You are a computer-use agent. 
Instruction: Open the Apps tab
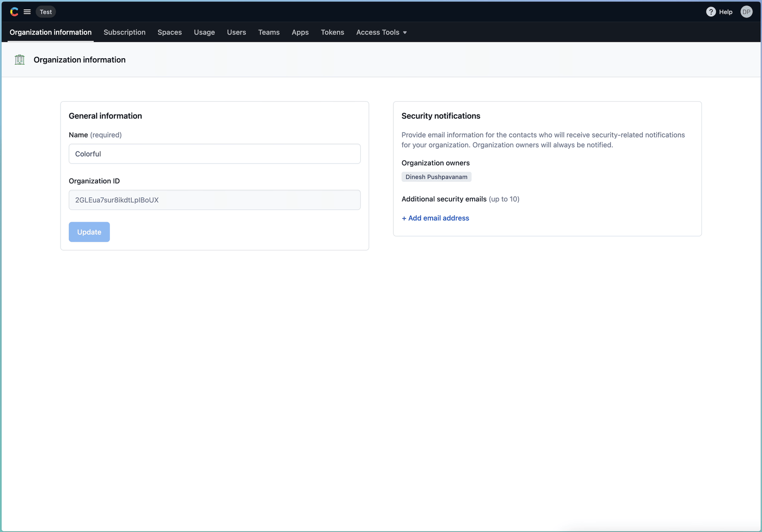(300, 32)
